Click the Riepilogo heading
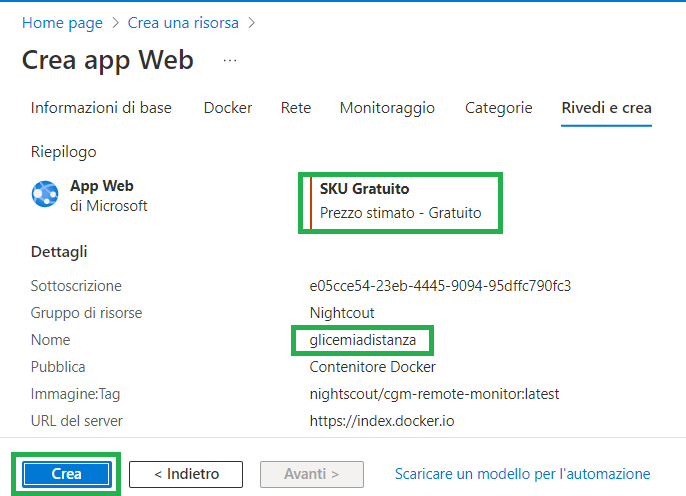686x496 pixels. (63, 152)
